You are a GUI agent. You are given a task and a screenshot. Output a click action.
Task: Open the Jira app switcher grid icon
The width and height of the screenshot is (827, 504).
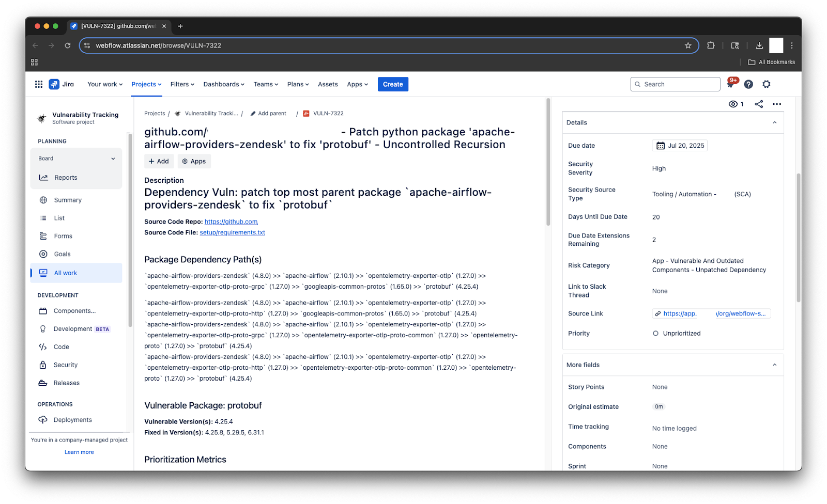[x=39, y=84]
